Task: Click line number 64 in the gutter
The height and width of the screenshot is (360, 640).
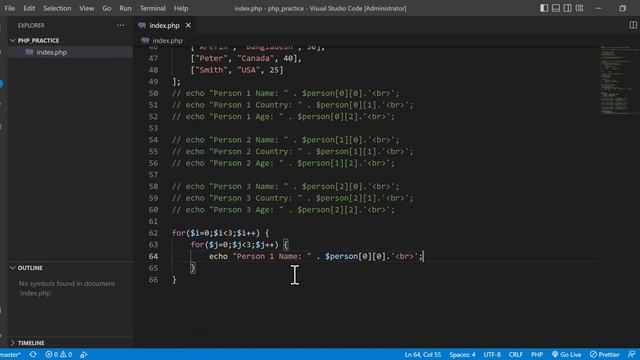Action: tap(153, 256)
